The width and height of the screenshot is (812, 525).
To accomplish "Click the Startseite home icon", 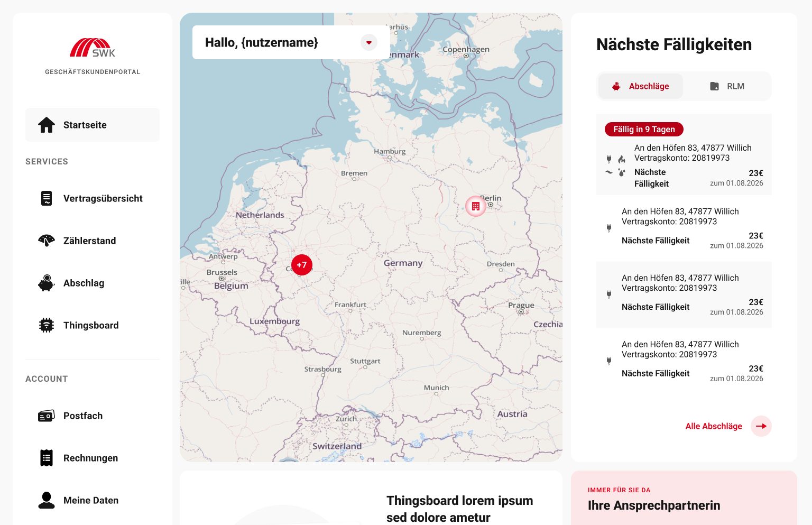I will point(47,125).
